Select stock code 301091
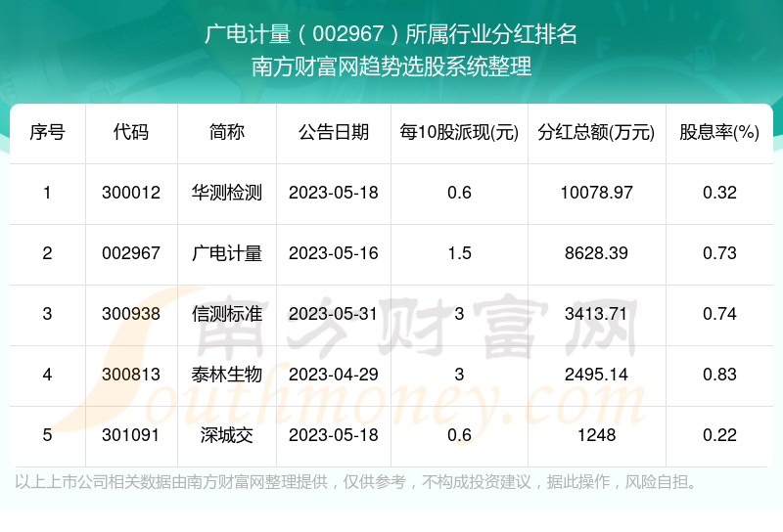This screenshot has height=532, width=783. (x=130, y=435)
